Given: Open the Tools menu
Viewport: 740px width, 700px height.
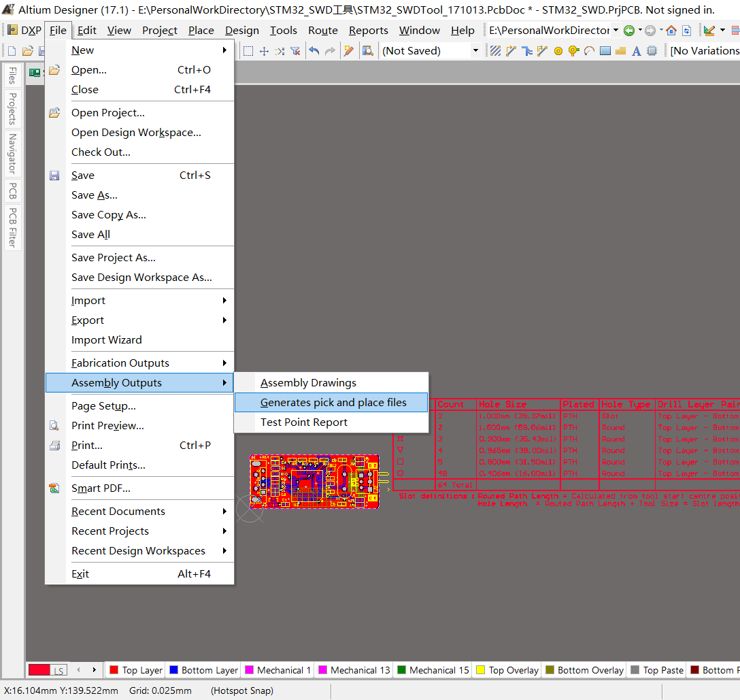Looking at the screenshot, I should pos(284,31).
